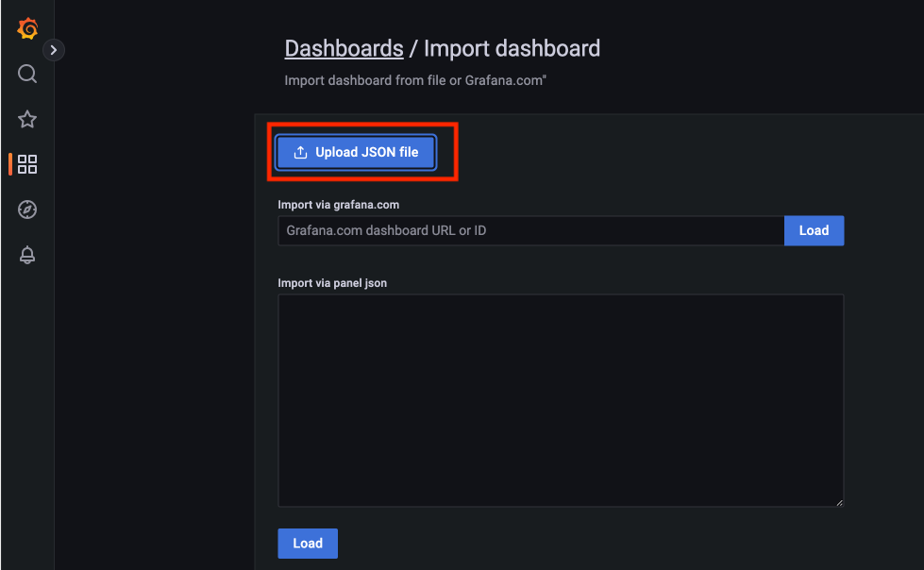Open the Search magnifier in the sidebar
Viewport: 924px width, 570px height.
tap(27, 74)
